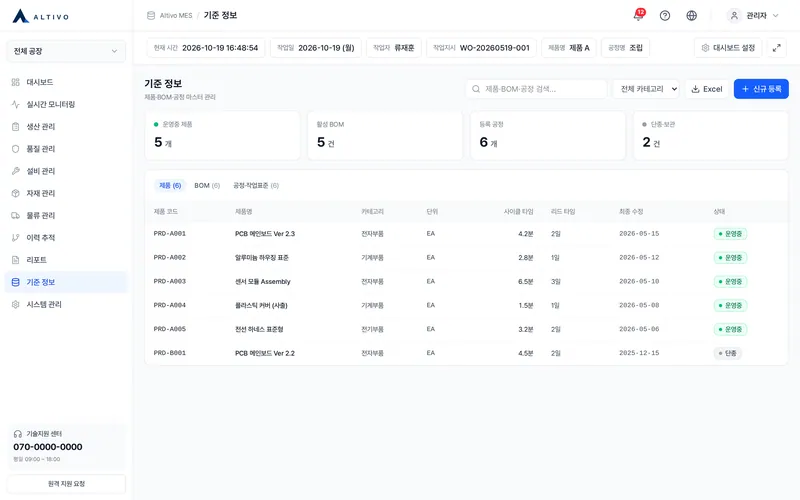Click the 사이클 타임 column header
This screenshot has width=800, height=500.
(x=518, y=212)
